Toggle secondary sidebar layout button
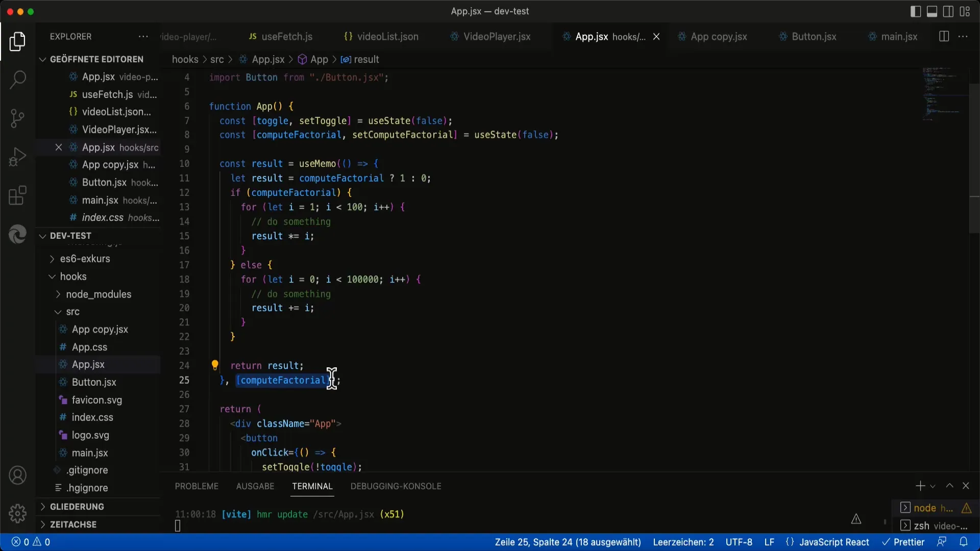 pos(948,11)
